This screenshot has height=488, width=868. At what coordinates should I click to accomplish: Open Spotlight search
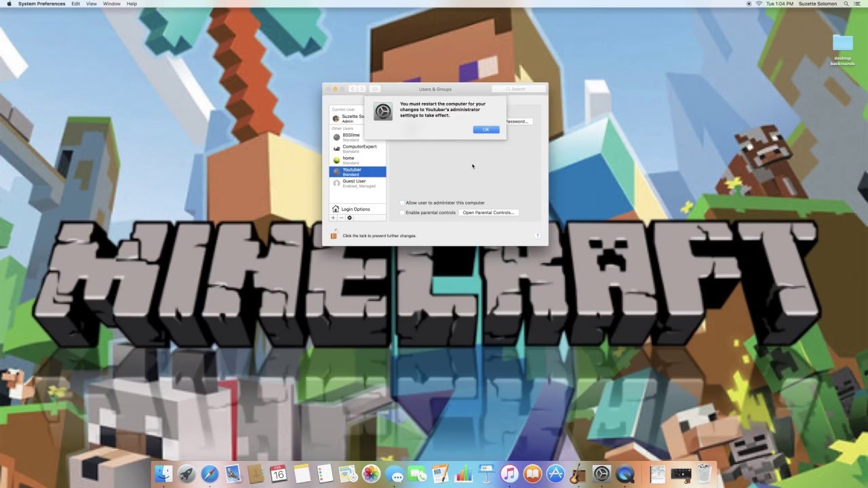(846, 4)
